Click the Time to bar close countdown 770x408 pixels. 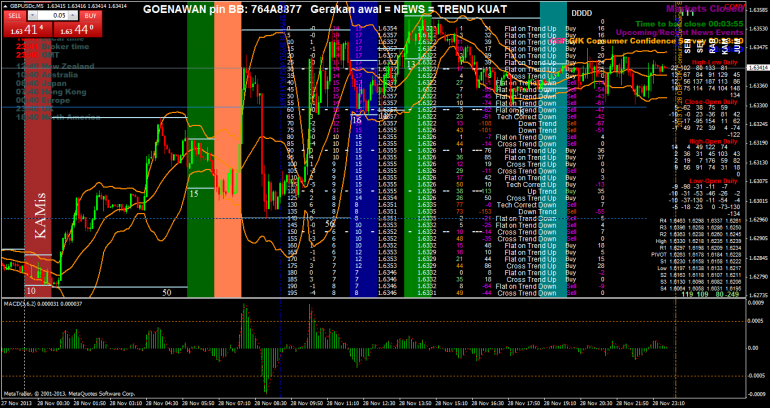tap(689, 24)
